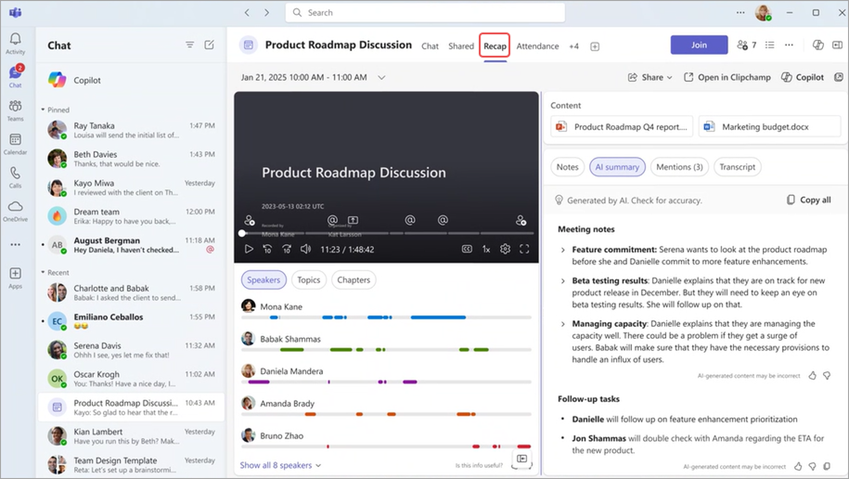Jump to Babak Shammas's speaking timeline
This screenshot has width=849, height=479.
coord(386,350)
